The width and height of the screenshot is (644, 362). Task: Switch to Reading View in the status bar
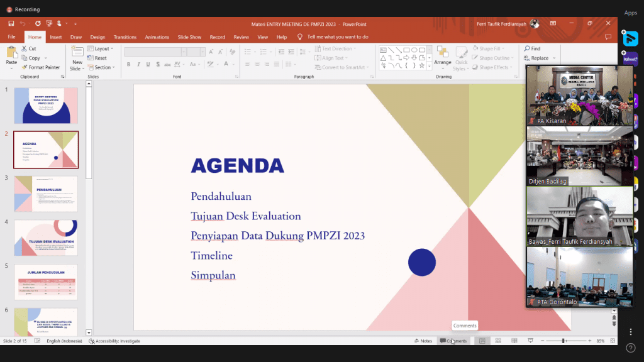coord(514,341)
